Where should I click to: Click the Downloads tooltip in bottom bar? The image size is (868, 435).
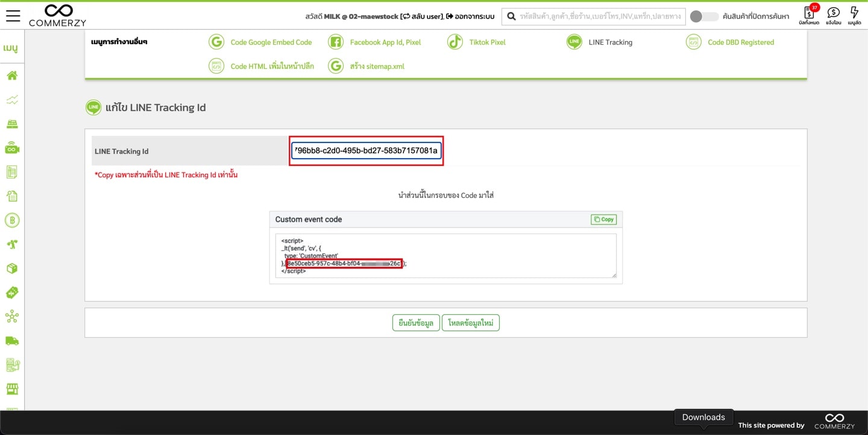pyautogui.click(x=703, y=417)
